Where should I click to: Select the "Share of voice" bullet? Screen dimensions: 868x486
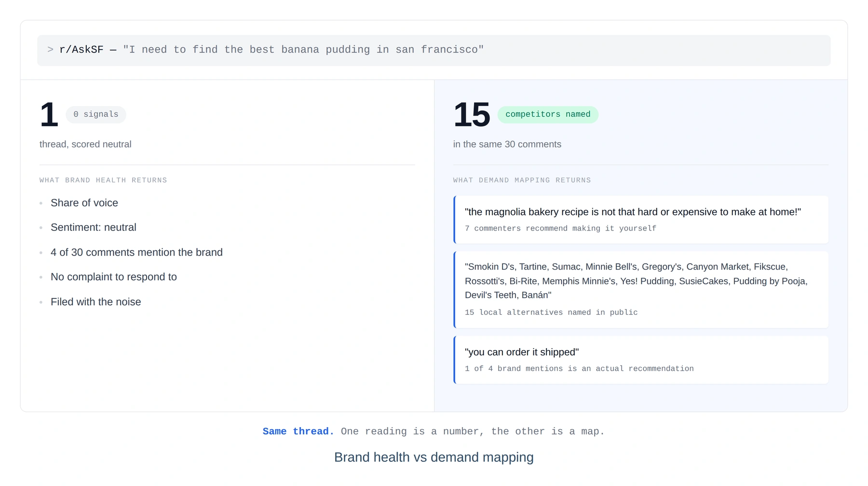(84, 203)
